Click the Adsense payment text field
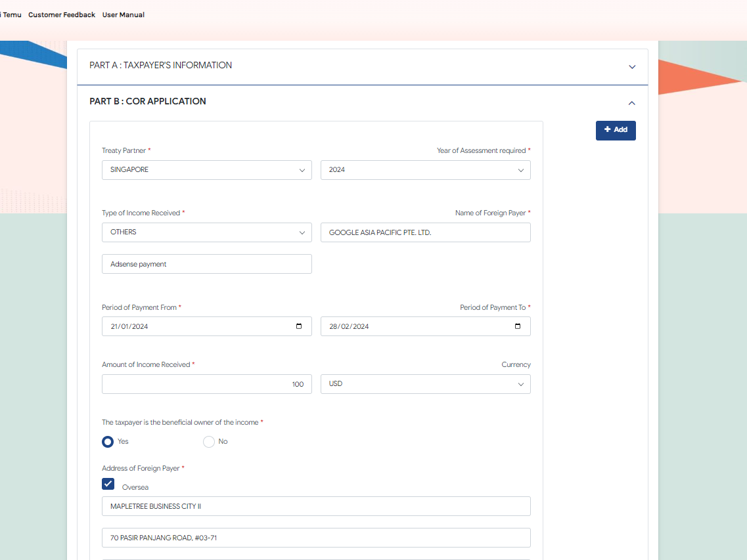 tap(206, 264)
